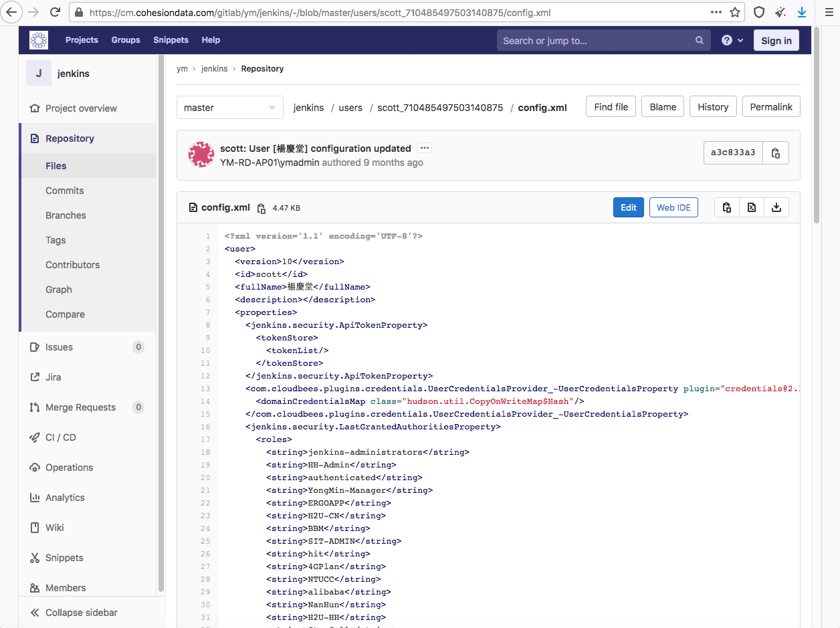Click the browser back arrow
Image resolution: width=840 pixels, height=628 pixels.
pyautogui.click(x=10, y=12)
